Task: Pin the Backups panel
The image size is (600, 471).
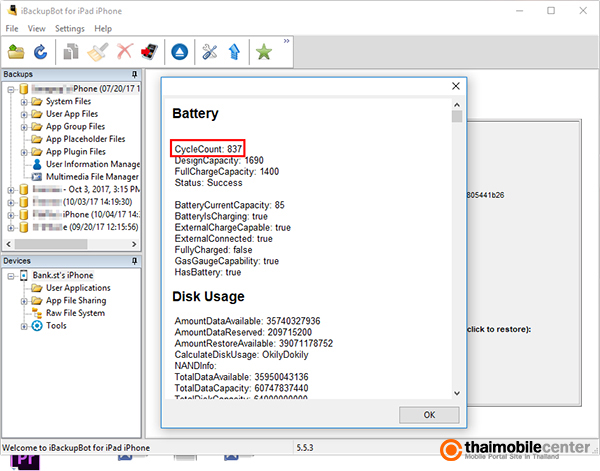Action: (x=134, y=74)
